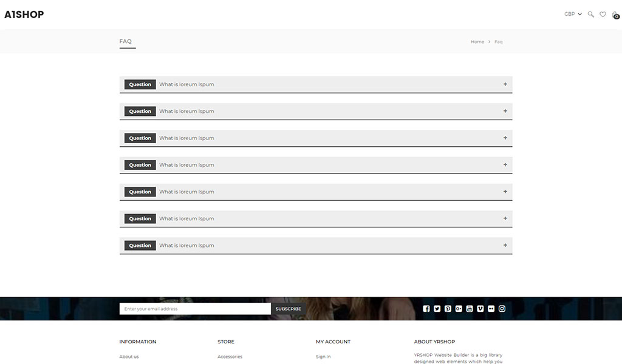Open the Accessories link under Store

pos(230,357)
